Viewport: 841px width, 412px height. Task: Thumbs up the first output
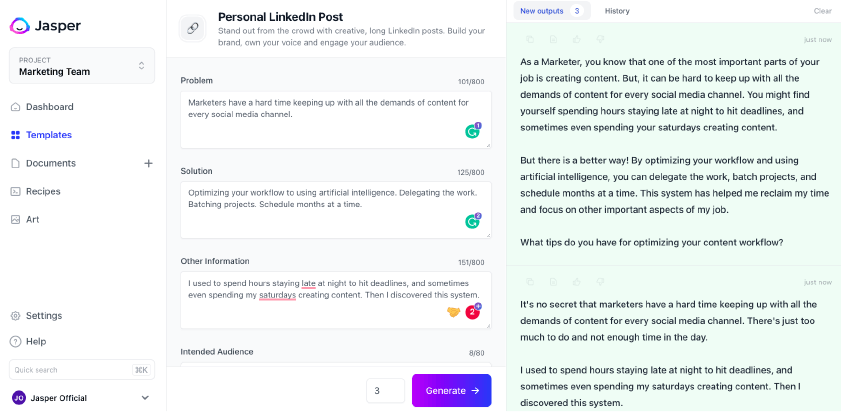tap(577, 39)
